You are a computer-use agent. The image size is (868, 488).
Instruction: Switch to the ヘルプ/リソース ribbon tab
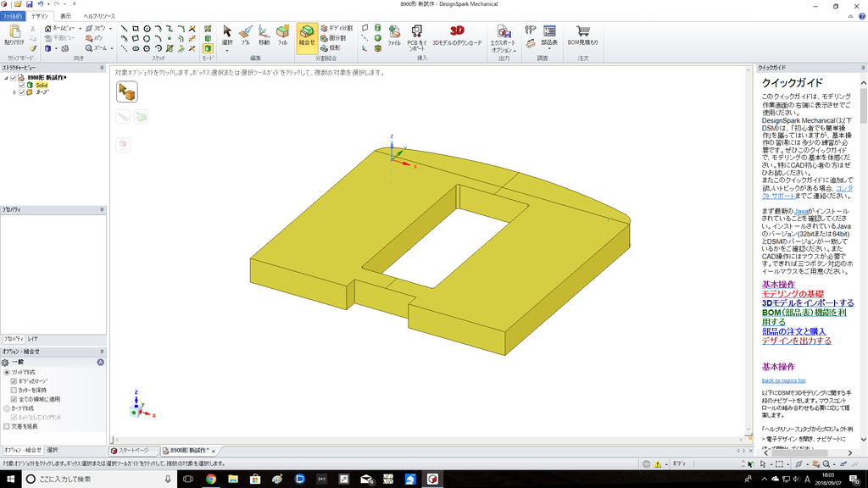tap(100, 16)
